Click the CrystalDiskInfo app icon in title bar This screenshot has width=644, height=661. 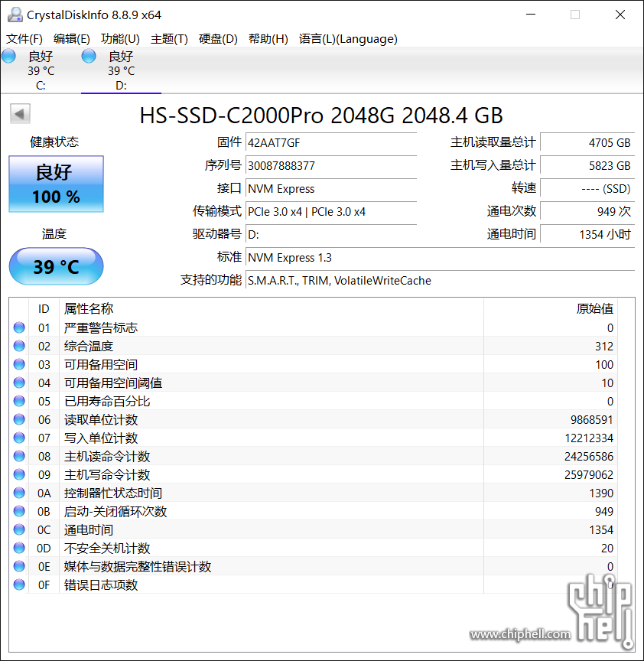pos(15,15)
